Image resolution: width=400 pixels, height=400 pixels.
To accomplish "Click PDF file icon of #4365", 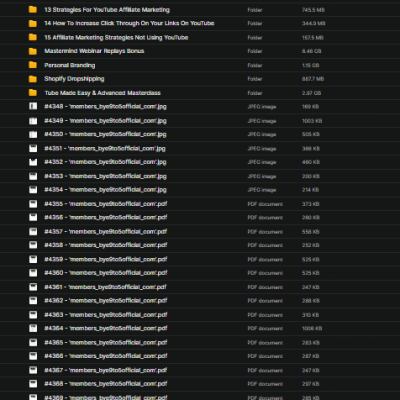I will (33, 342).
